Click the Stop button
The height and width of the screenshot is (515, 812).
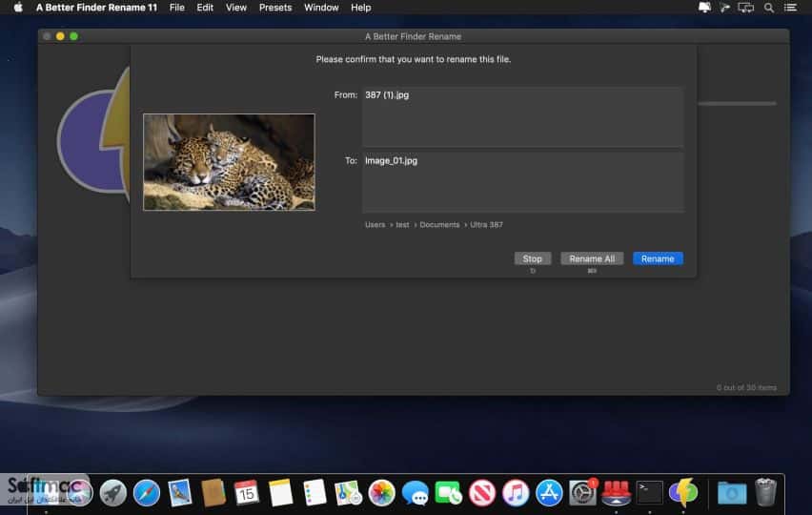[533, 258]
